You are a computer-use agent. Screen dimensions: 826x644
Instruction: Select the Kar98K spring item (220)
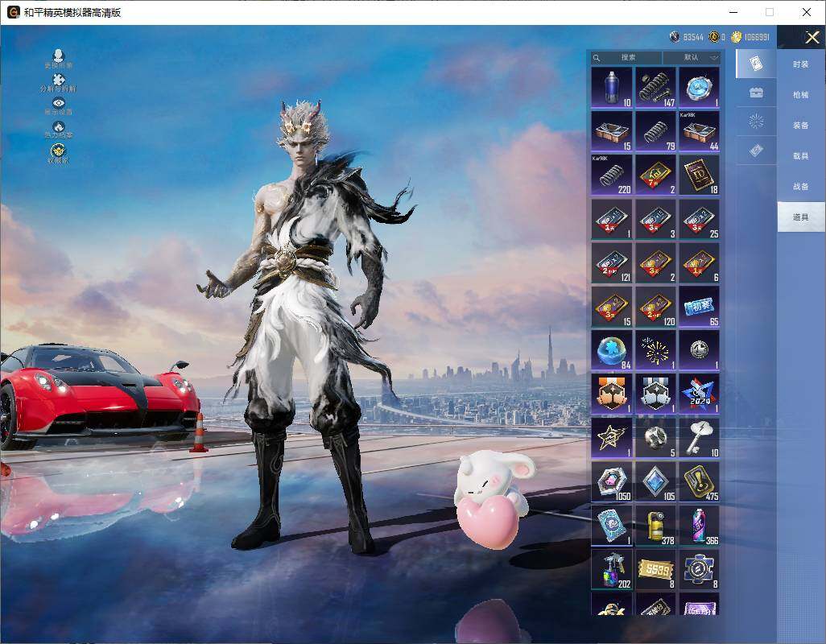pyautogui.click(x=612, y=175)
